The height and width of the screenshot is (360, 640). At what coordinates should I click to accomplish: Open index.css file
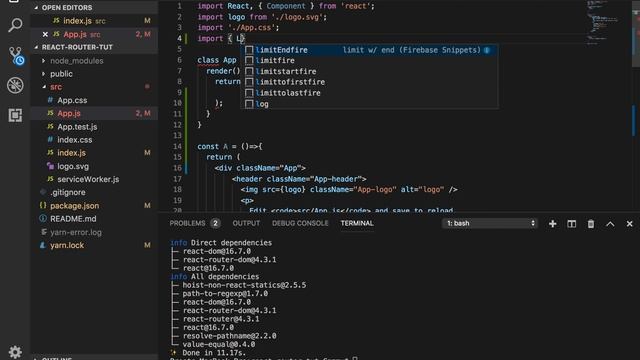(x=94, y=140)
